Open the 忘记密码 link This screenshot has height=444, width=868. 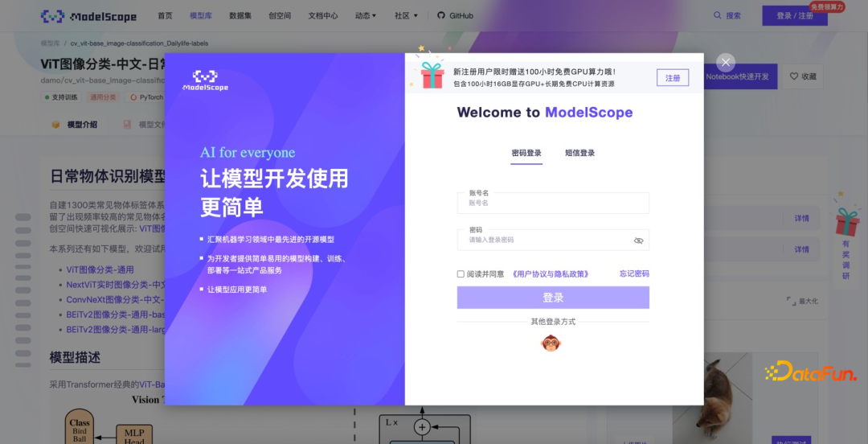634,273
